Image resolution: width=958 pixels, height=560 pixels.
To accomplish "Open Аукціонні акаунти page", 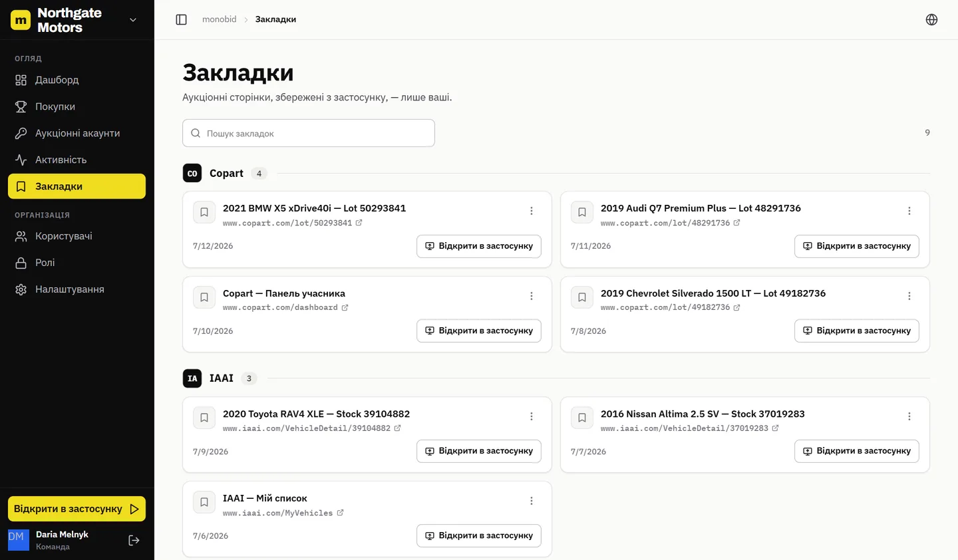I will [77, 133].
